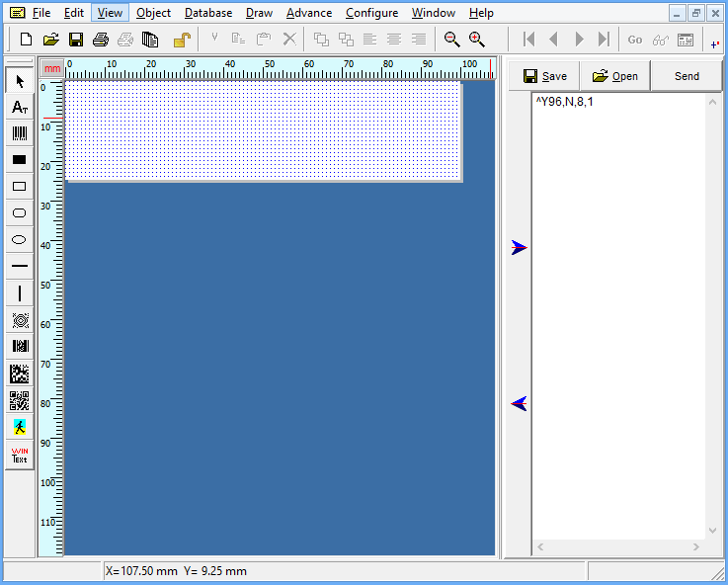Click the new document icon
The width and height of the screenshot is (728, 585).
pyautogui.click(x=26, y=40)
